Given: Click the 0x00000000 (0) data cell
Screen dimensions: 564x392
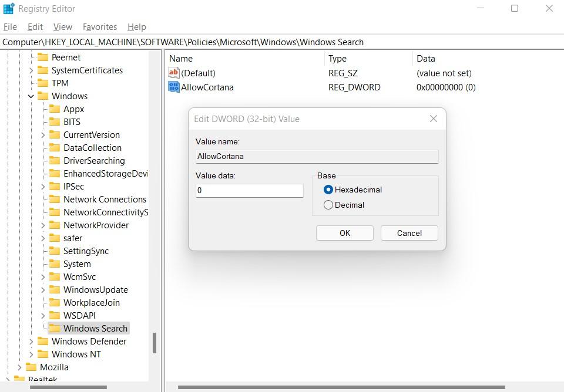Looking at the screenshot, I should (x=446, y=87).
